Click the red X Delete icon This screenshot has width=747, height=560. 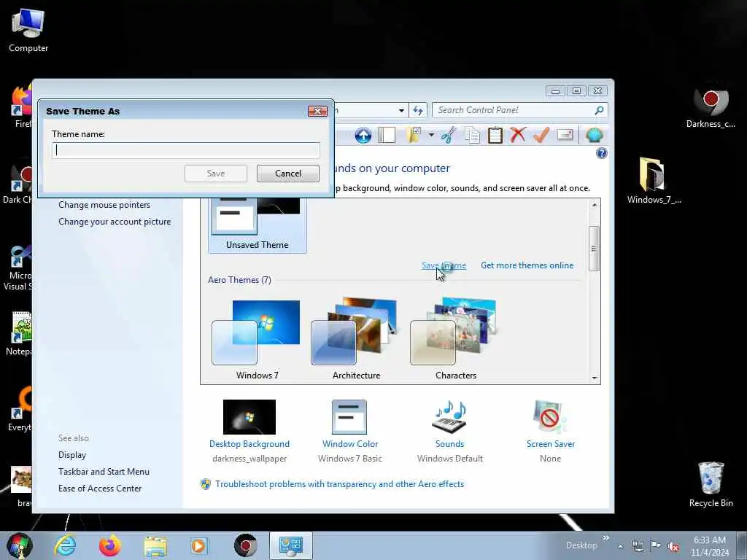(518, 135)
